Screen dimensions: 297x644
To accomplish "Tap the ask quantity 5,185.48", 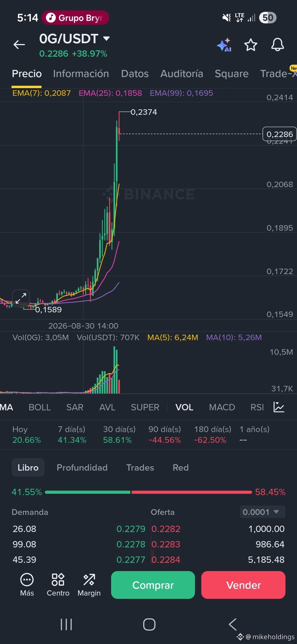I will 266,560.
